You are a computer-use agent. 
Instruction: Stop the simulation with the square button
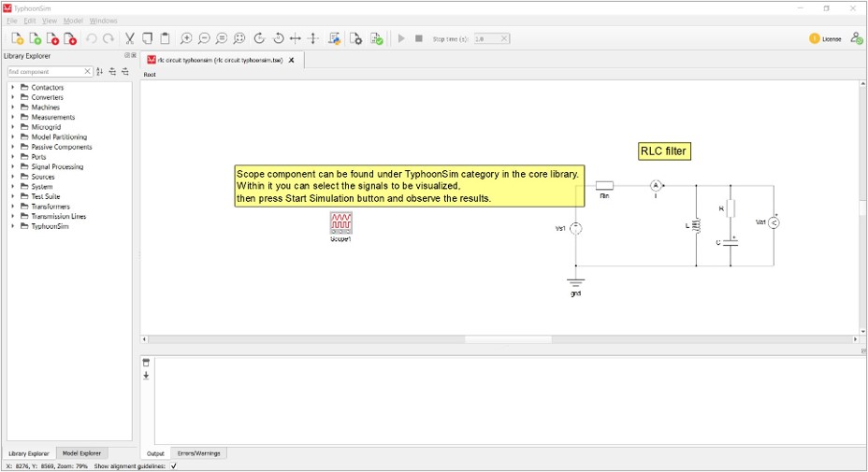pyautogui.click(x=419, y=38)
